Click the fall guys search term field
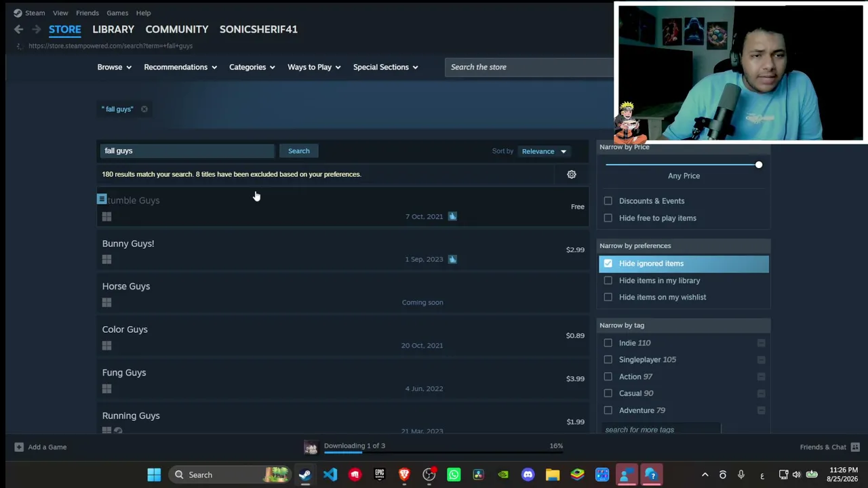The width and height of the screenshot is (868, 488). tap(187, 151)
